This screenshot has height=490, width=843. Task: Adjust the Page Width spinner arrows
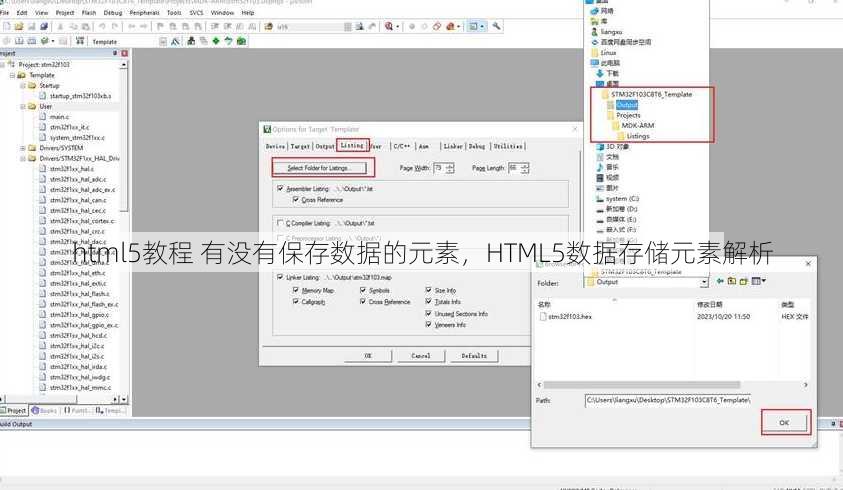pyautogui.click(x=450, y=168)
